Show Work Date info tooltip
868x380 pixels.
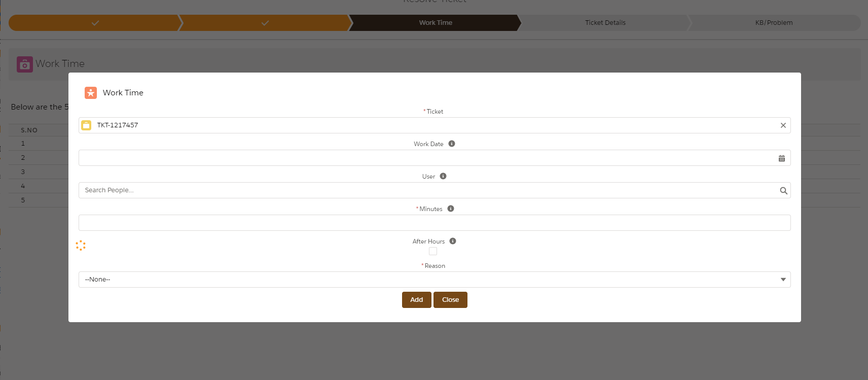(452, 144)
